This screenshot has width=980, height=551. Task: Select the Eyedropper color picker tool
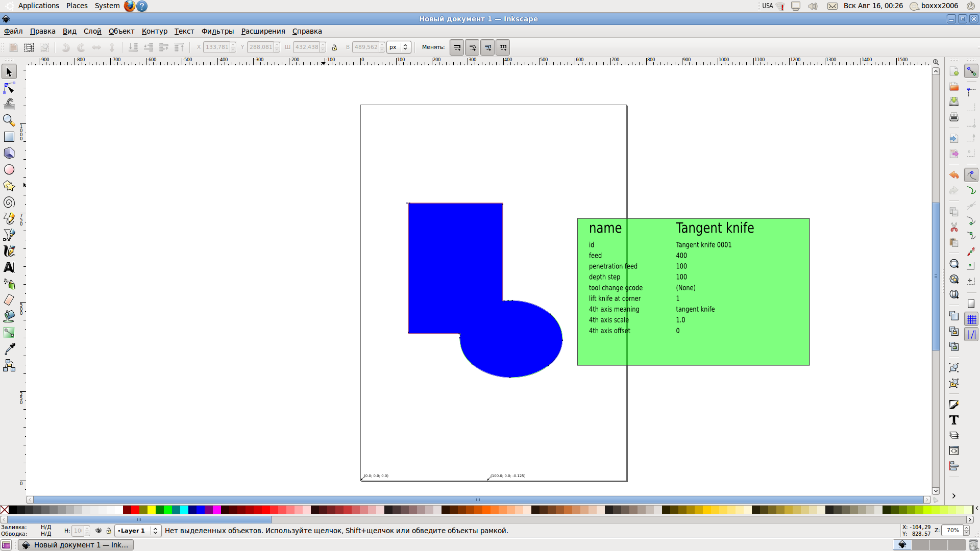coord(9,349)
